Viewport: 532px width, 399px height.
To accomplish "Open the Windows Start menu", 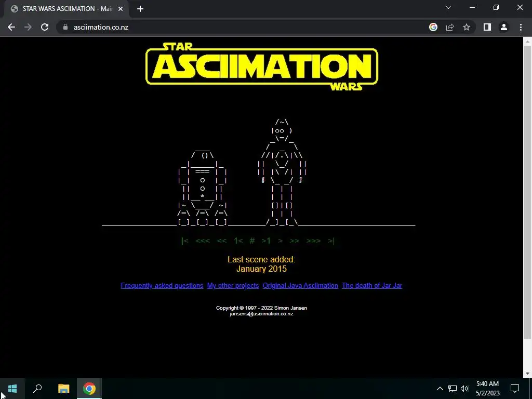I will tap(12, 389).
